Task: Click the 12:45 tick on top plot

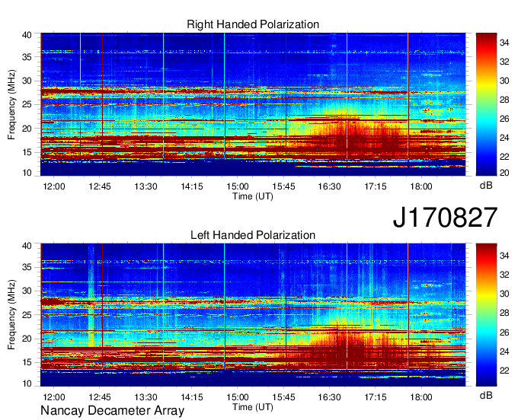Action: pyautogui.click(x=100, y=186)
